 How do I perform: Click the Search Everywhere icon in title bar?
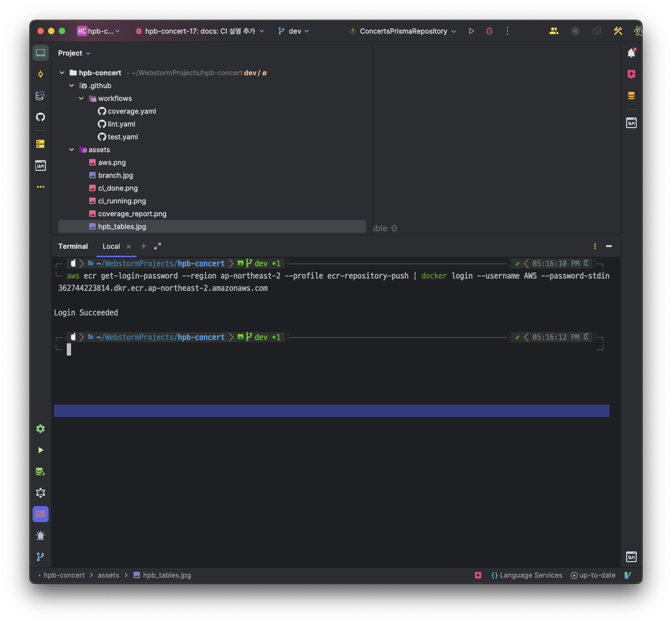(x=597, y=31)
